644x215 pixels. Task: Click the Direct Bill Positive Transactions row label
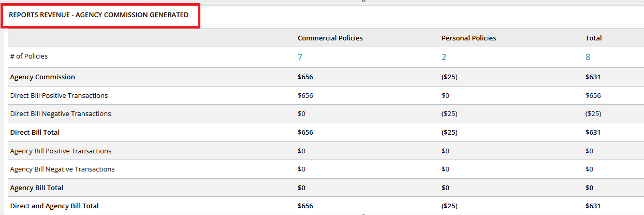(59, 96)
